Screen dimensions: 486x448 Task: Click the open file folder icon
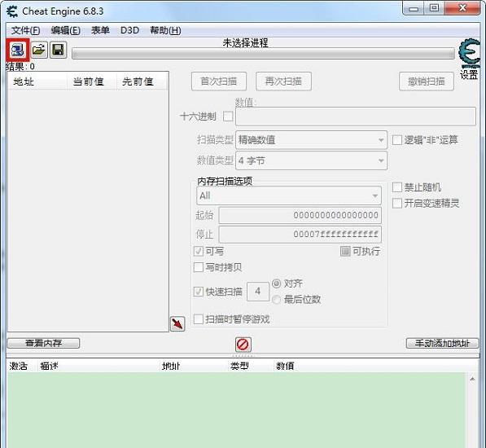[x=39, y=50]
